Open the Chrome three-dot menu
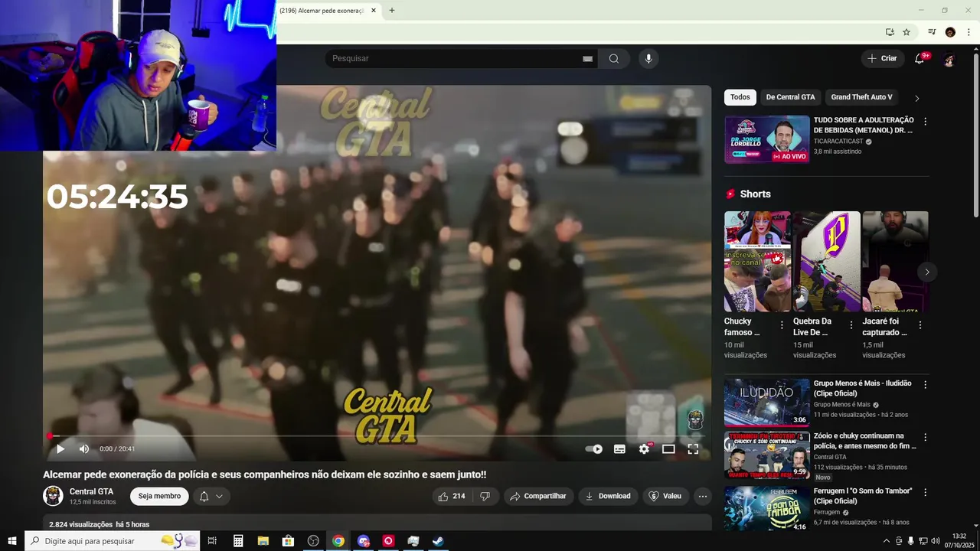Viewport: 980px width, 551px height. point(969,32)
